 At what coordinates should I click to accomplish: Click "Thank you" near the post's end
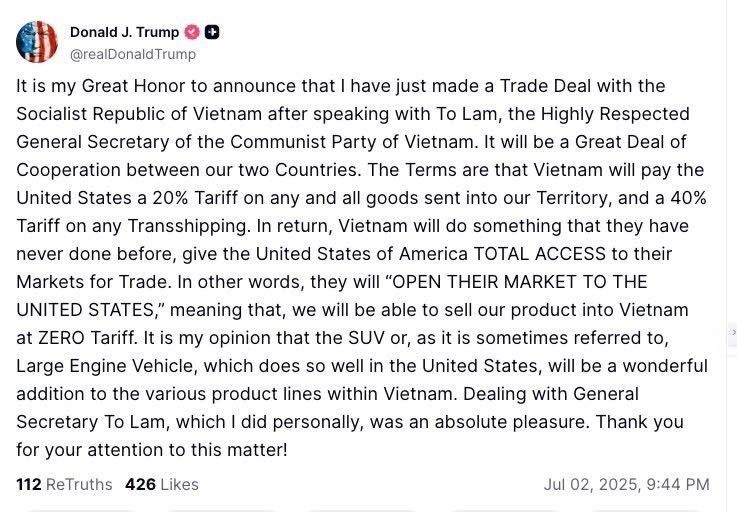[x=640, y=422]
